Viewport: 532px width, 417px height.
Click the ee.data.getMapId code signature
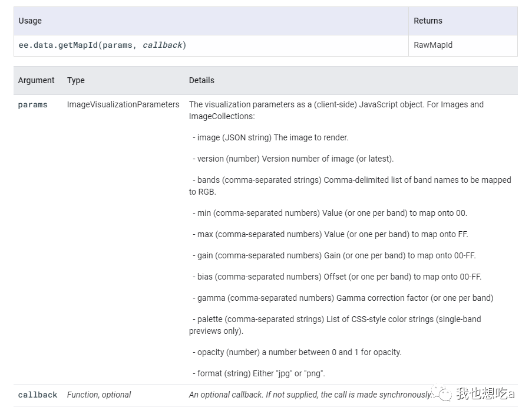click(103, 45)
